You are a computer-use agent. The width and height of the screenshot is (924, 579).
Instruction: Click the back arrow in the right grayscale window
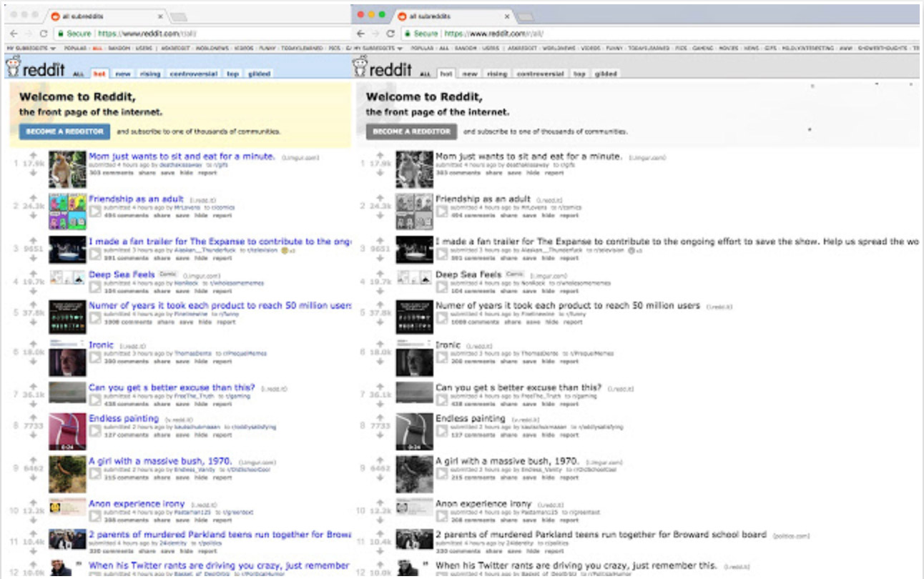[360, 34]
